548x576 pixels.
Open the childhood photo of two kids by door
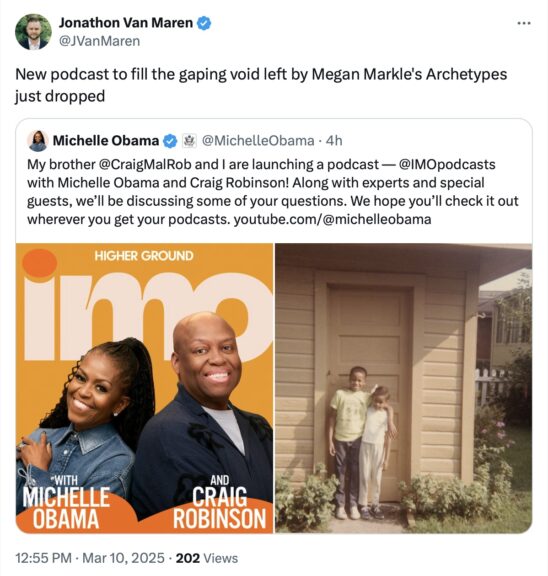[403, 388]
